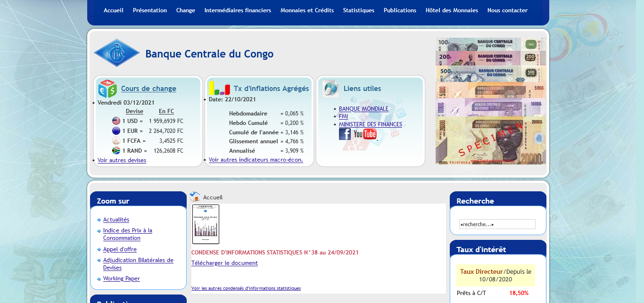644x303 pixels.
Task: Click Télécharger le document link
Action: coord(224,263)
